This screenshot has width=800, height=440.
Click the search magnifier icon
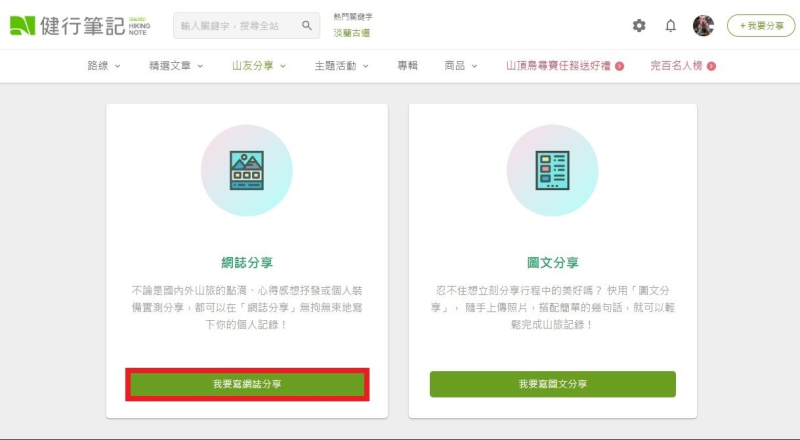307,25
